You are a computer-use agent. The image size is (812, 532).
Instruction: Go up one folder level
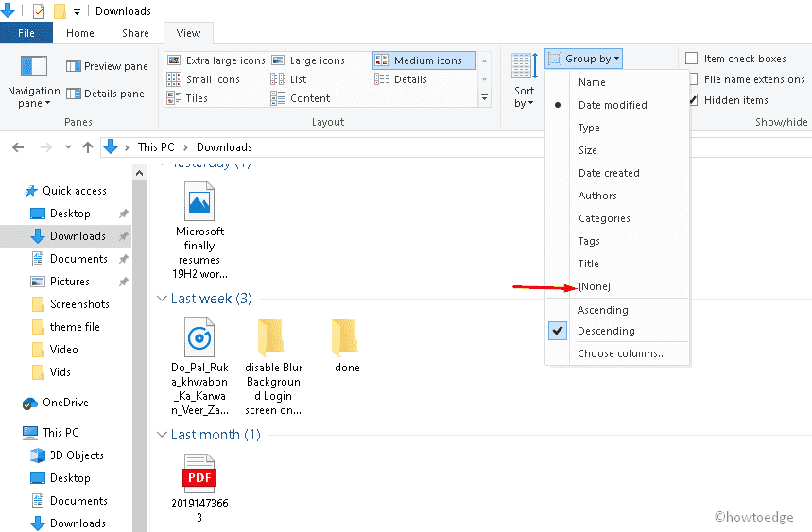coord(88,147)
